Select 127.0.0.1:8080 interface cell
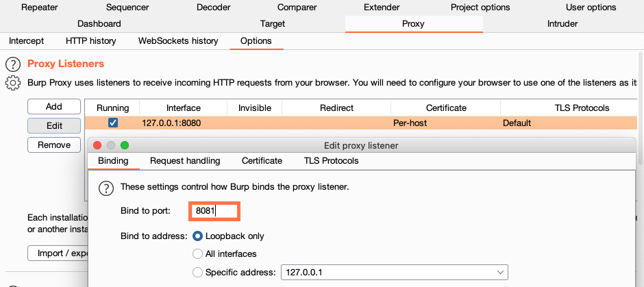The image size is (644, 287). [183, 123]
